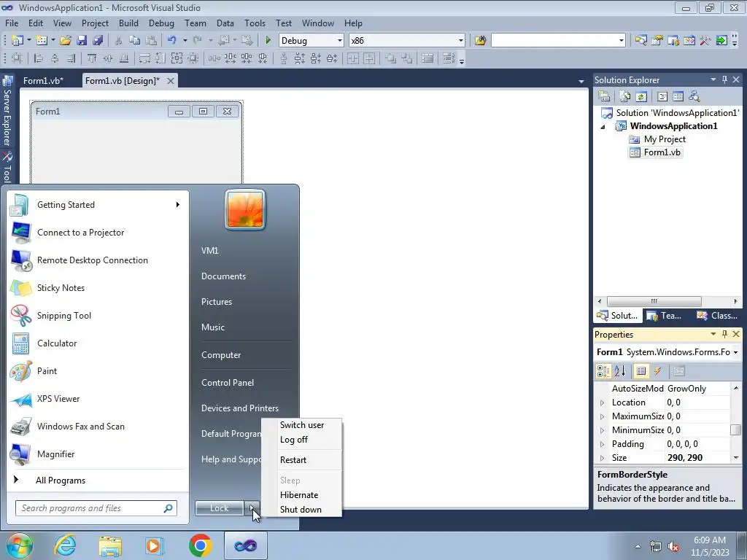This screenshot has height=560, width=747.
Task: Click the muted volume tray icon
Action: [673, 547]
